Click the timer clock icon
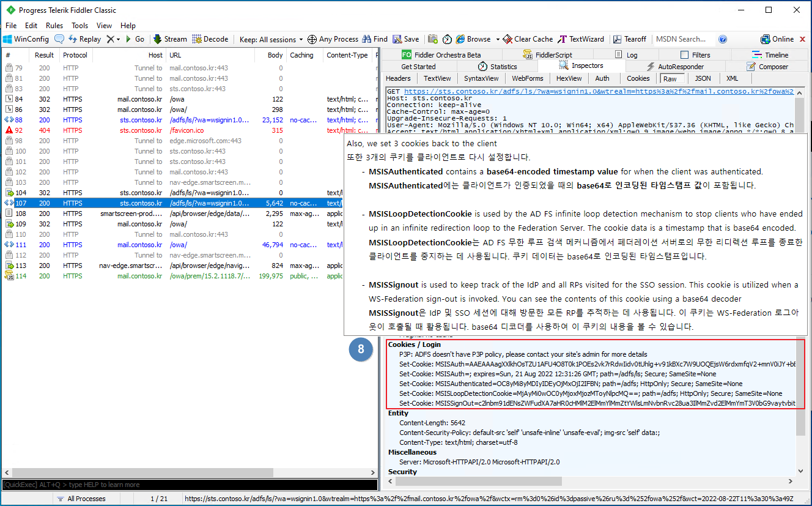This screenshot has height=506, width=812. tap(447, 39)
